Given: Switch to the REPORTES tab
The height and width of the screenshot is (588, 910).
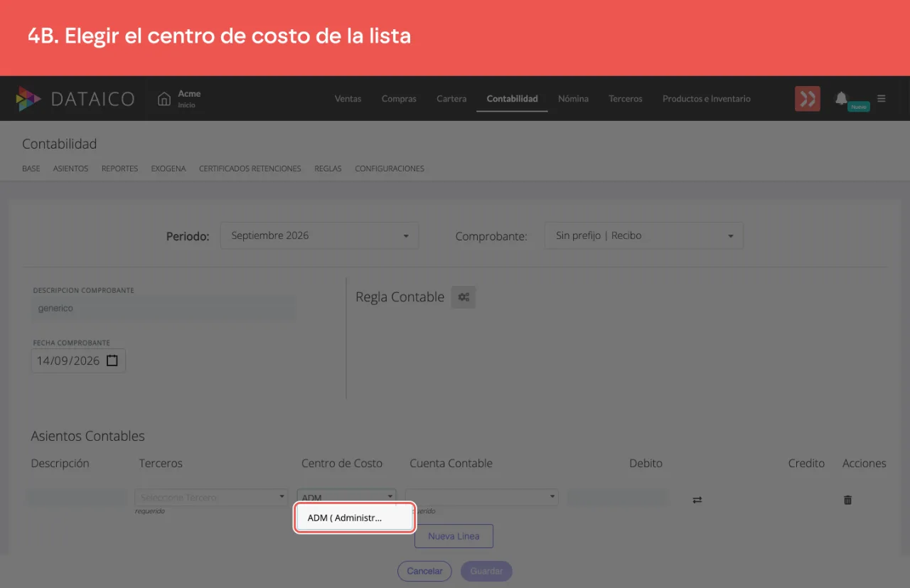Looking at the screenshot, I should (x=119, y=169).
